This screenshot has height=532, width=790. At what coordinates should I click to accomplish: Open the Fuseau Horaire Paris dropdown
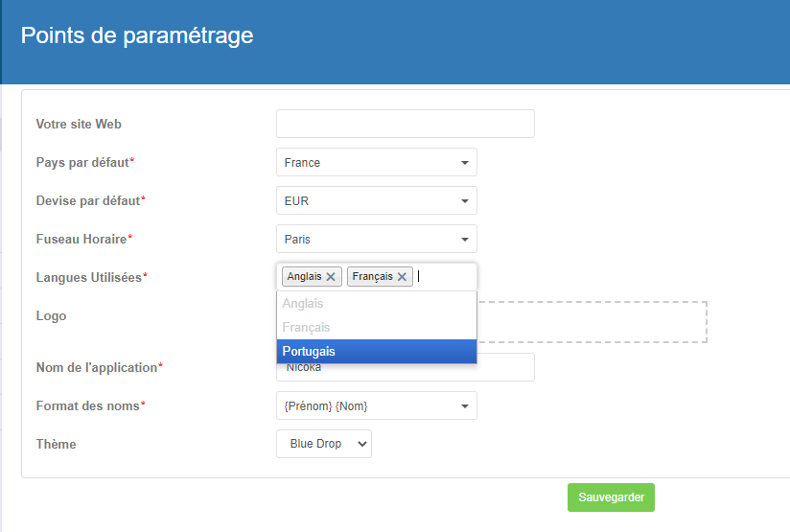point(377,239)
